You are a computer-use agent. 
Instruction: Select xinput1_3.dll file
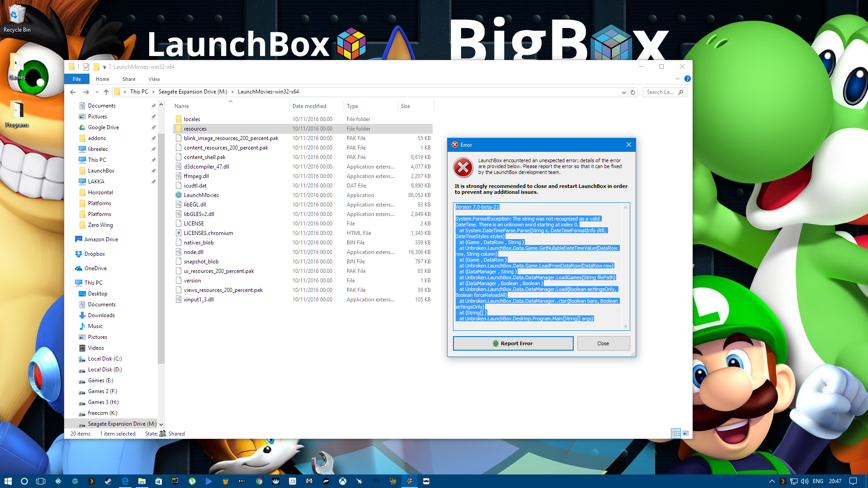[199, 300]
